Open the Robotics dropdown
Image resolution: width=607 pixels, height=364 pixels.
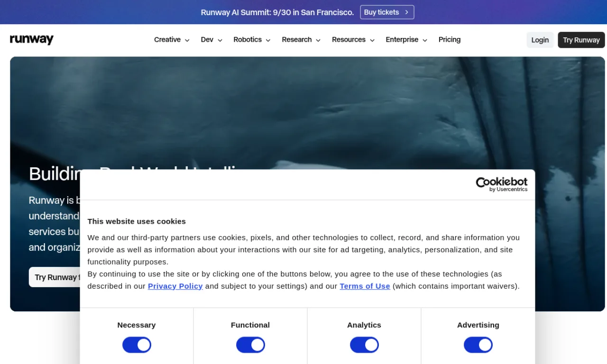click(x=252, y=40)
